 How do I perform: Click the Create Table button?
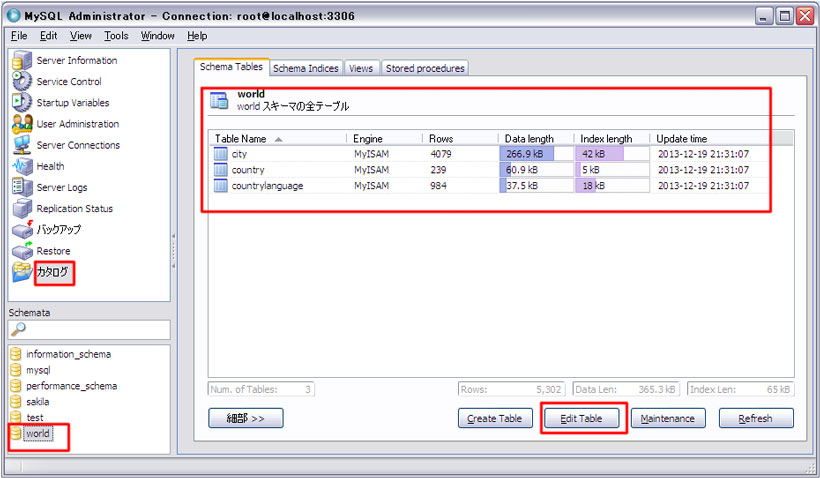(495, 418)
